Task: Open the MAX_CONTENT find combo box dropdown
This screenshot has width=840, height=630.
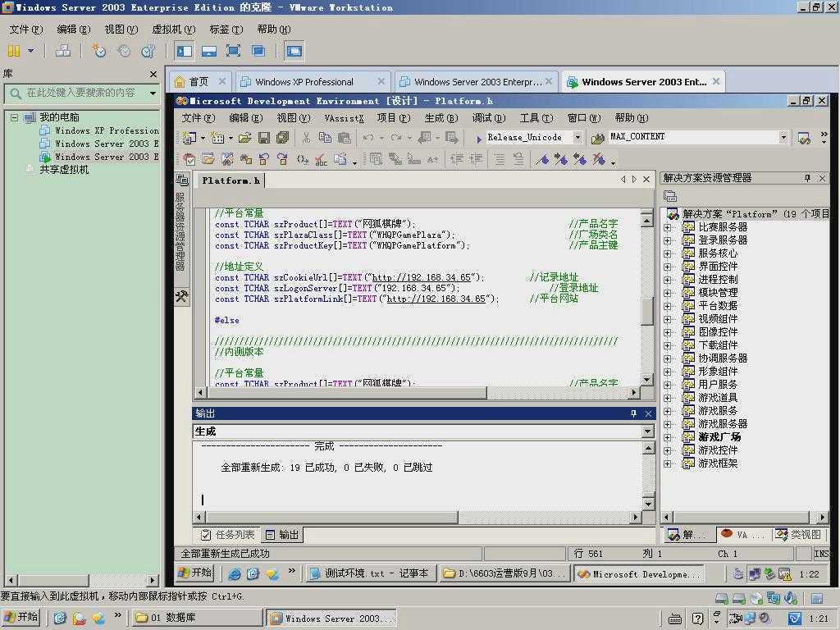Action: (783, 137)
